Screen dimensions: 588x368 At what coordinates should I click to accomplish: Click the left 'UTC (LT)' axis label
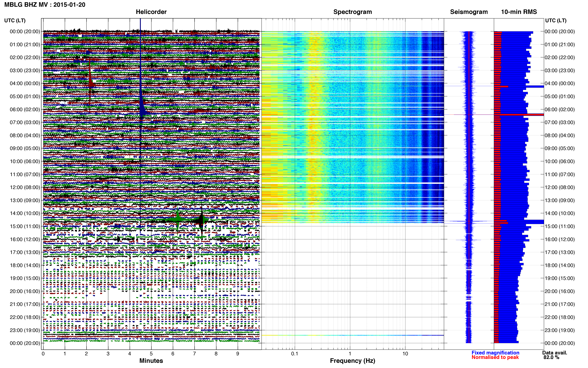tap(15, 20)
